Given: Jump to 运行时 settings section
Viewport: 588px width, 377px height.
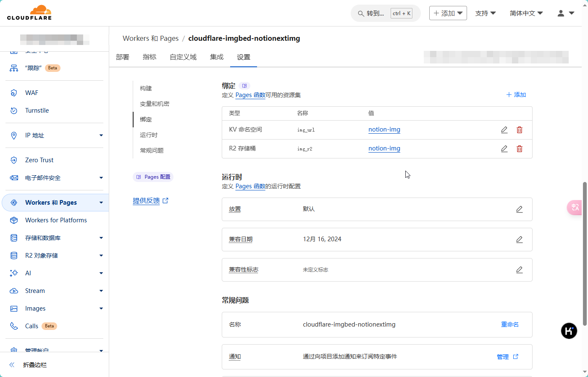Looking at the screenshot, I should tap(149, 135).
